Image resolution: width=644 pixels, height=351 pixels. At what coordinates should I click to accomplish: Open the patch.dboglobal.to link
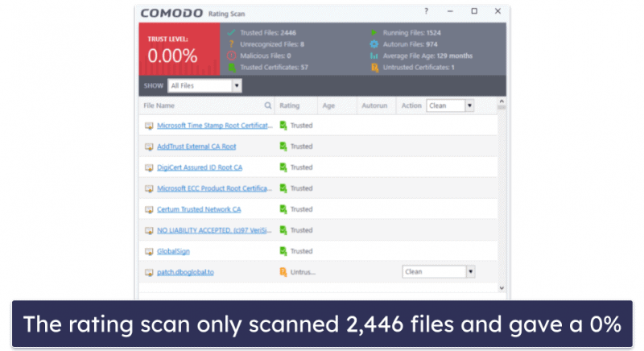pyautogui.click(x=185, y=272)
